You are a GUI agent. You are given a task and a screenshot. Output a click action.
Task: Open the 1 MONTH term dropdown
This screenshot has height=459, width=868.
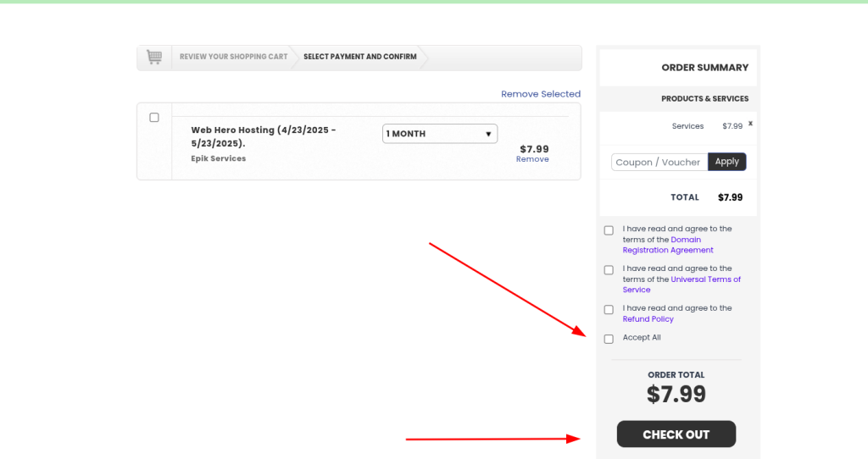(440, 134)
